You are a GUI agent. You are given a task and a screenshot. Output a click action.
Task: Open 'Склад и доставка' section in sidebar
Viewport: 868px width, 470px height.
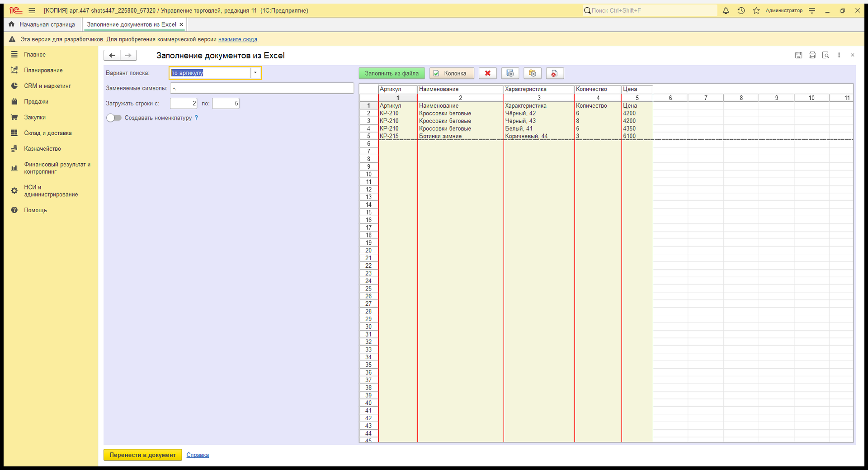(48, 133)
